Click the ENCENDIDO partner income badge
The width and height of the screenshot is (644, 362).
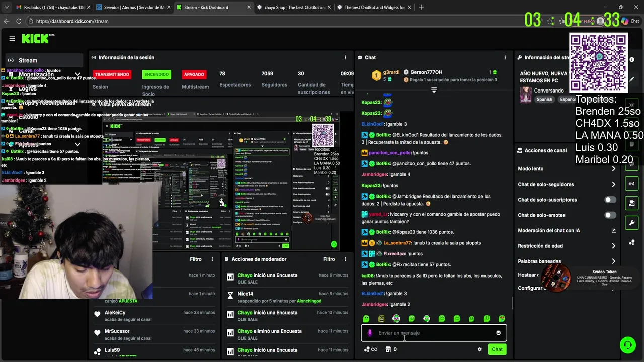[156, 74]
